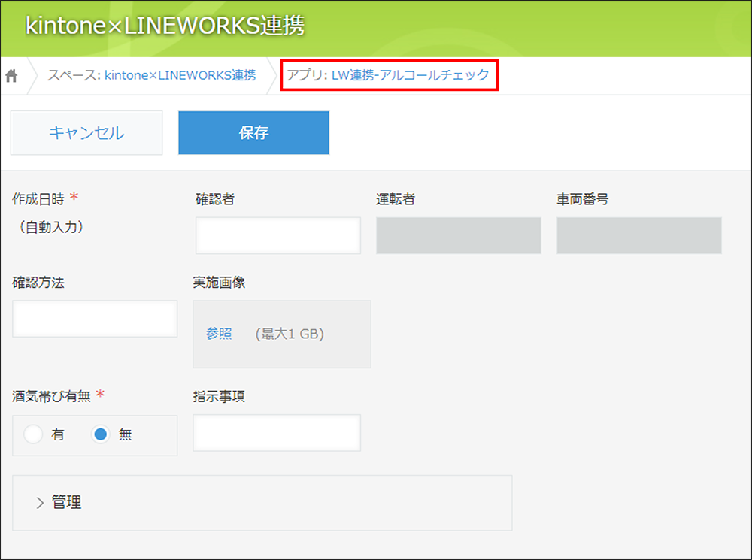Select the 無 radio button

point(100,434)
